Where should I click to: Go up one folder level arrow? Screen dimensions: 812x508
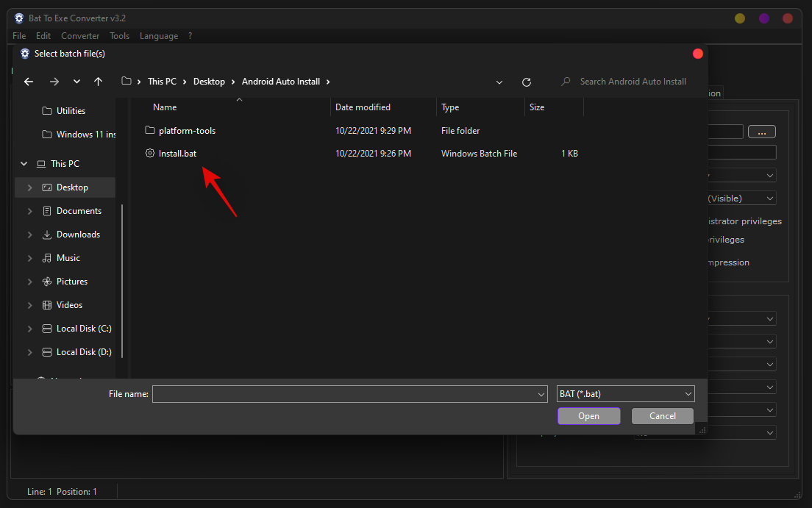click(x=98, y=82)
